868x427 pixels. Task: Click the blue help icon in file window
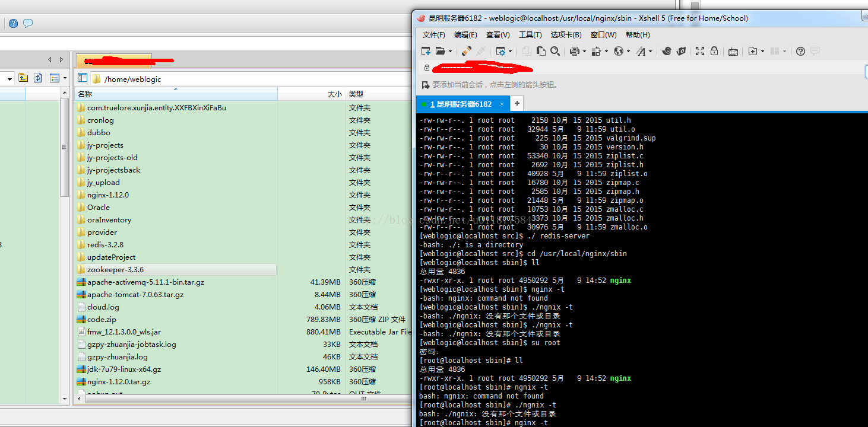click(13, 23)
